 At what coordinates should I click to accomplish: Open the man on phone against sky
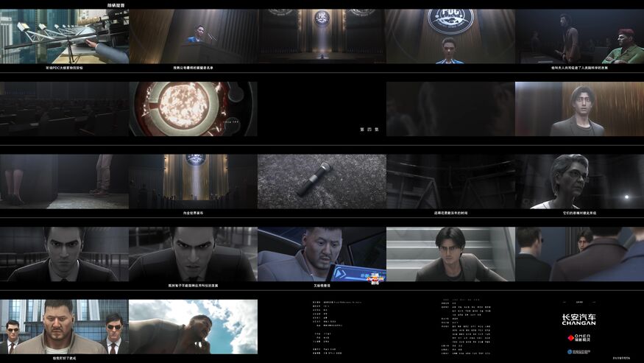coord(193,326)
